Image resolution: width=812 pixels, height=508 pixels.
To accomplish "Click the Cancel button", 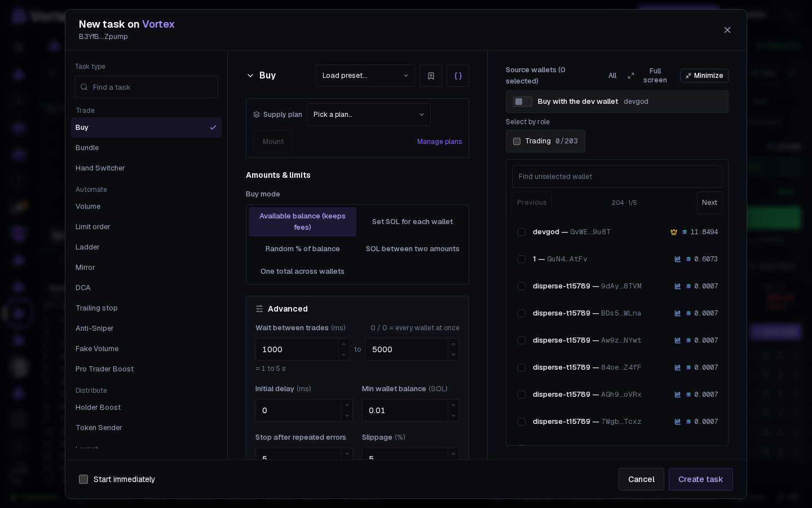I will tap(641, 479).
